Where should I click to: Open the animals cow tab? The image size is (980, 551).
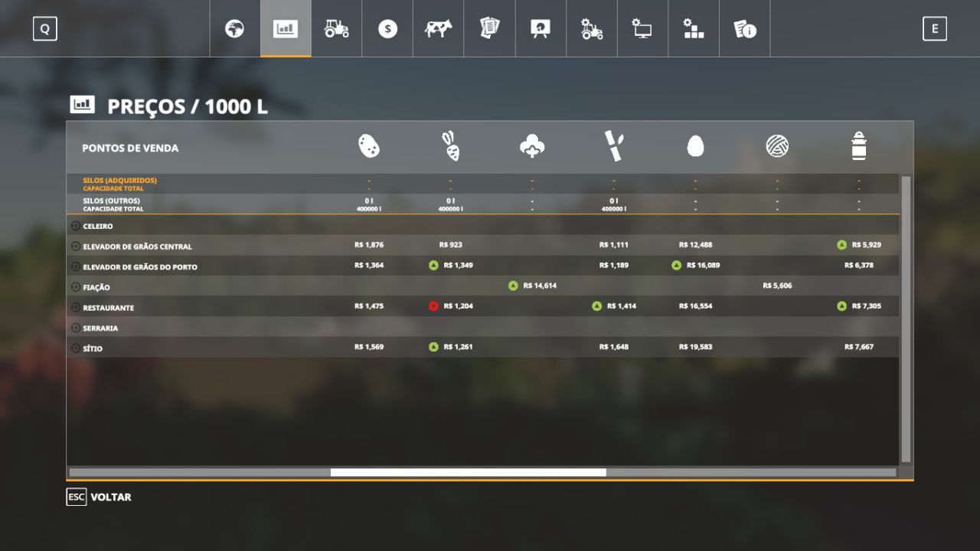click(439, 29)
